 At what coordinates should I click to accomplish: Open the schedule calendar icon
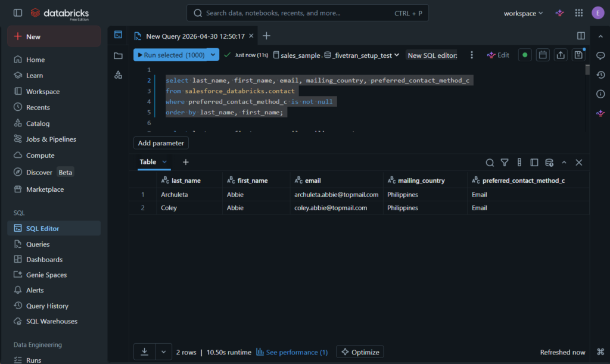(x=543, y=55)
